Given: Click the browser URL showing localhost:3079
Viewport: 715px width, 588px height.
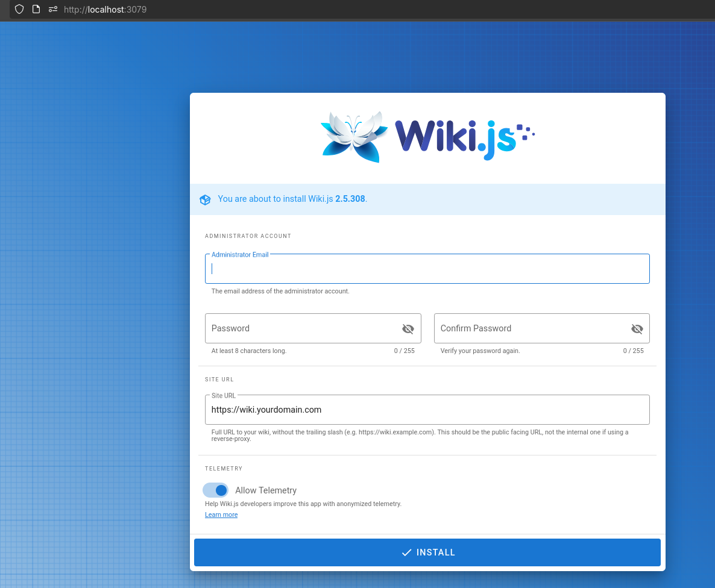Looking at the screenshot, I should pyautogui.click(x=106, y=10).
